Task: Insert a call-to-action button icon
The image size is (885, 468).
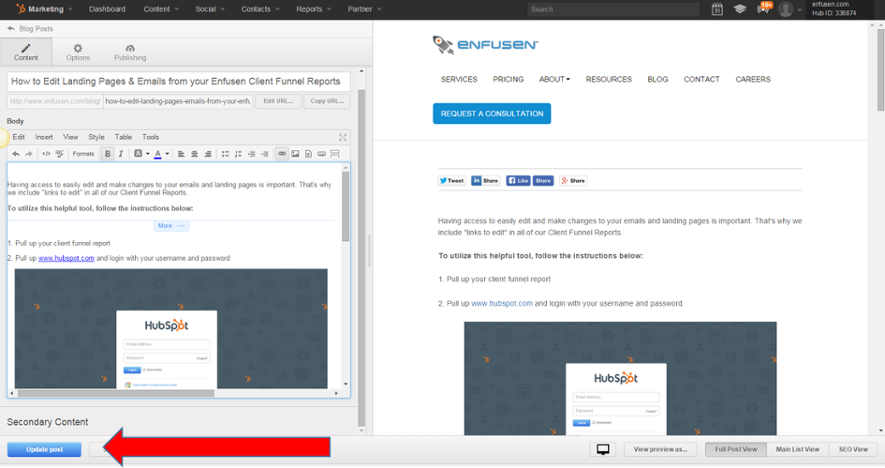Action: pyautogui.click(x=322, y=154)
